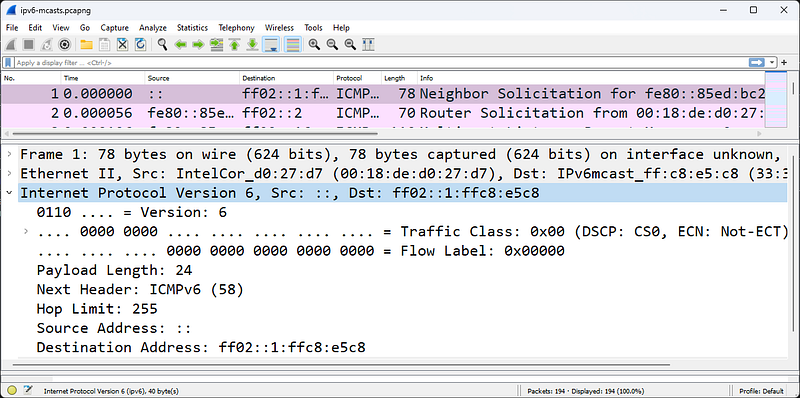Expand the Traffic Class field
The height and width of the screenshot is (398, 800).
tap(26, 232)
